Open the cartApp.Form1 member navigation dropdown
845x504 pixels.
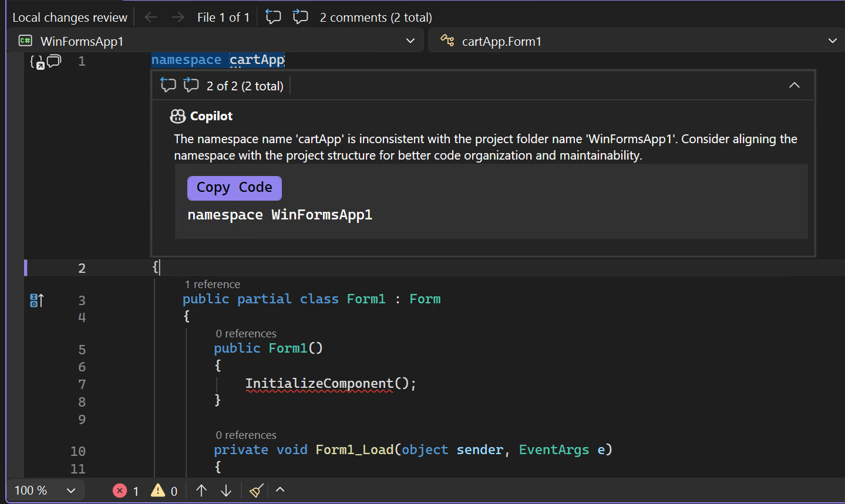(833, 40)
